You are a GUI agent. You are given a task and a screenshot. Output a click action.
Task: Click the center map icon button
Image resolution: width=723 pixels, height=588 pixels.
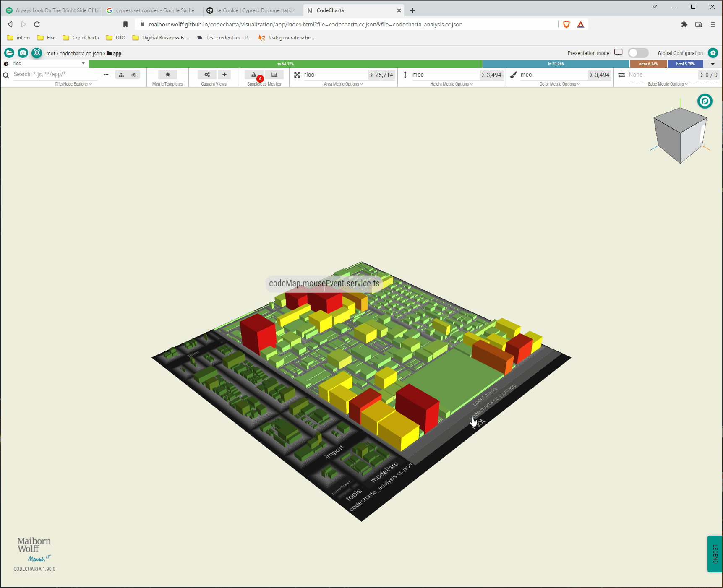click(x=37, y=53)
